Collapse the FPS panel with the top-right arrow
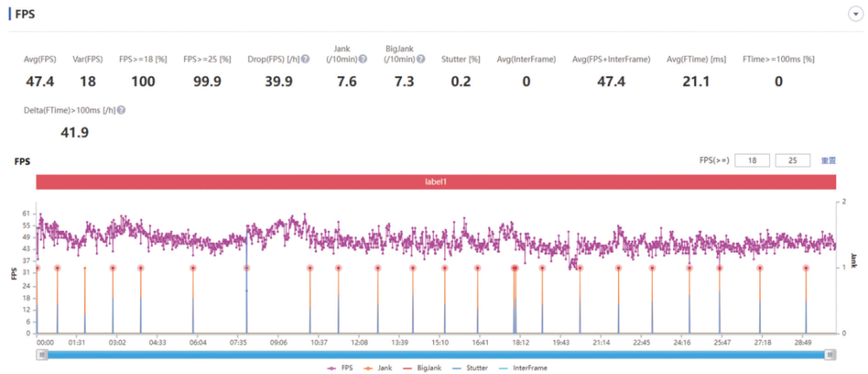The height and width of the screenshot is (374, 868). [855, 15]
